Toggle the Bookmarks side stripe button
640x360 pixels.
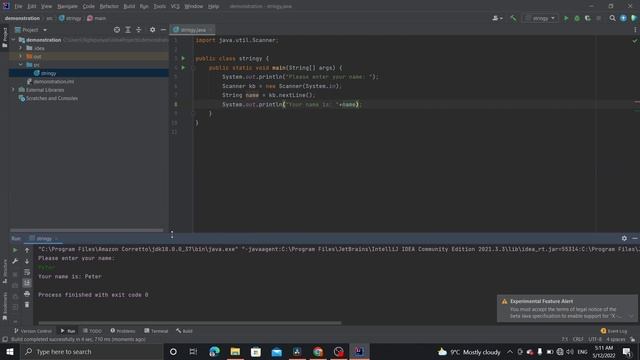pyautogui.click(x=4, y=306)
